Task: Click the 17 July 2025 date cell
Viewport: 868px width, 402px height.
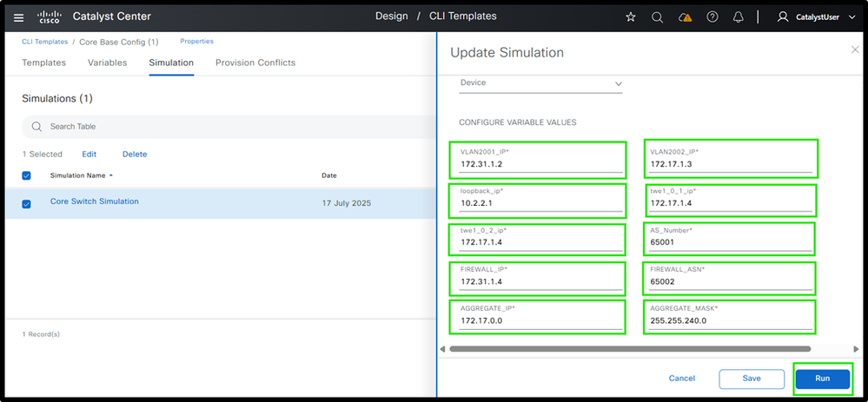Action: [x=347, y=203]
